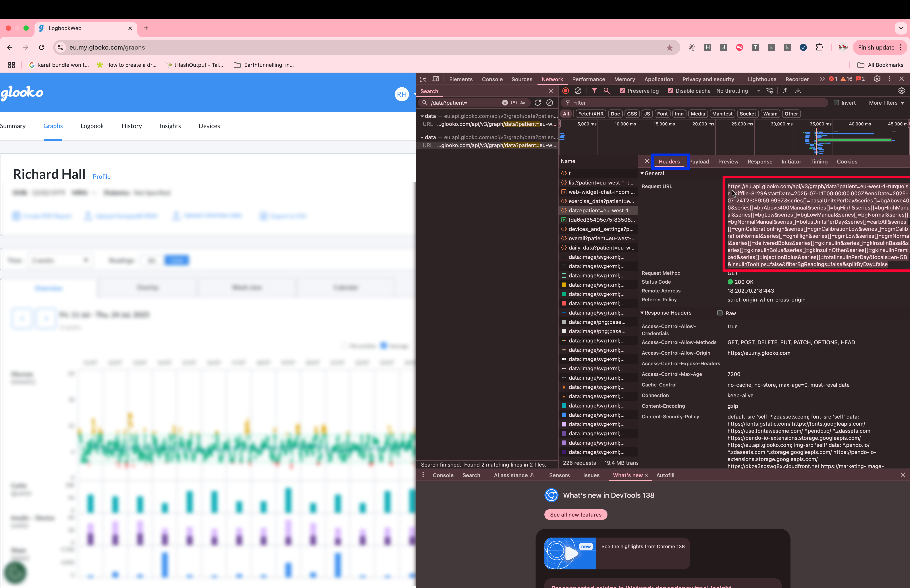This screenshot has height=588, width=910.
Task: Click the record network log button
Action: (x=566, y=91)
